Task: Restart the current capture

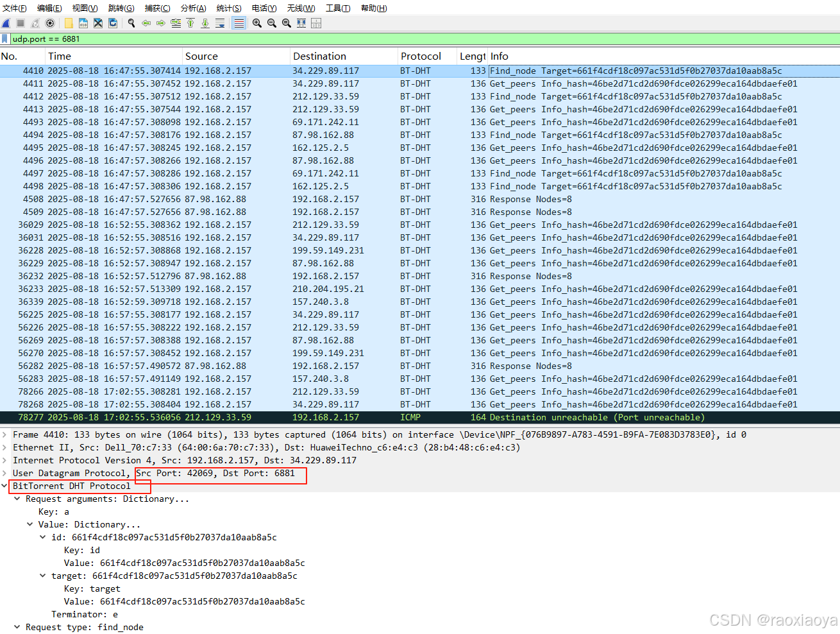Action: tap(35, 23)
